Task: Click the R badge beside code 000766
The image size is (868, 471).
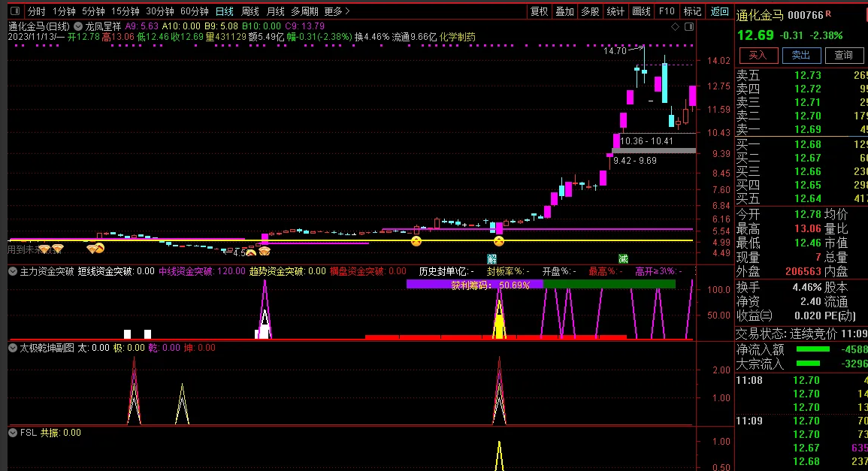Action: coord(828,14)
